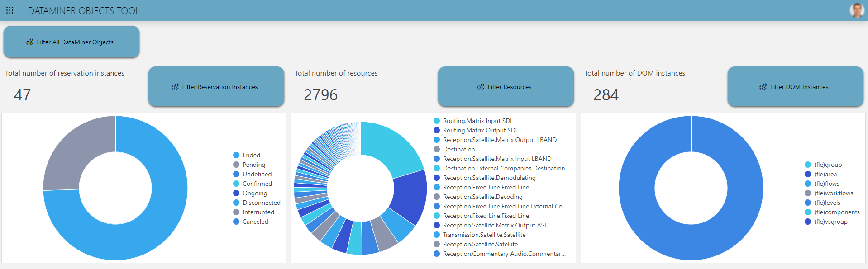Select the Filter DOM Instances button
868x269 pixels.
tap(796, 87)
